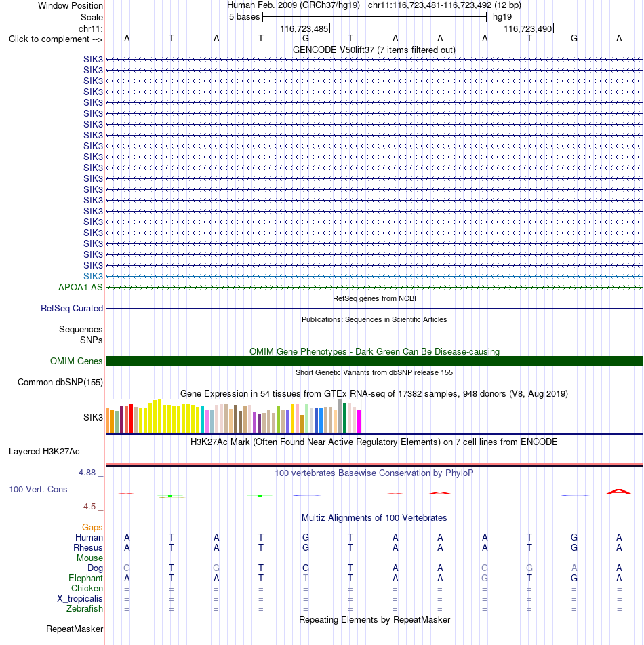644x645 pixels.
Task: Open 'Publications: Sequences in Scientific Articles' title
Action: point(374,319)
